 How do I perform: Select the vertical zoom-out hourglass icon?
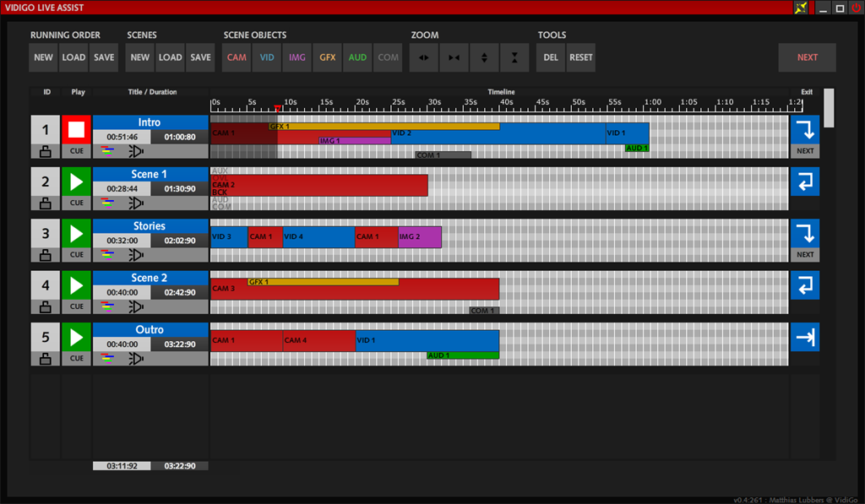[514, 57]
